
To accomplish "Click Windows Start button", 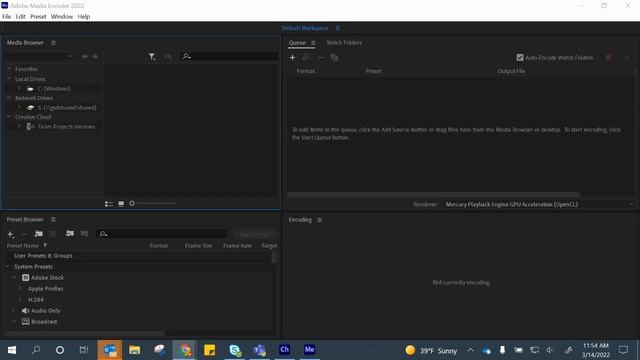I will point(12,350).
